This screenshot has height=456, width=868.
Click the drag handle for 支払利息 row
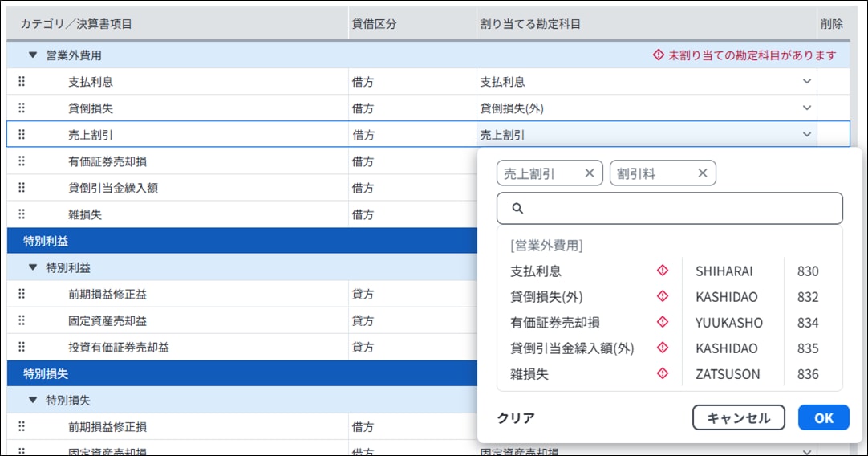(22, 81)
